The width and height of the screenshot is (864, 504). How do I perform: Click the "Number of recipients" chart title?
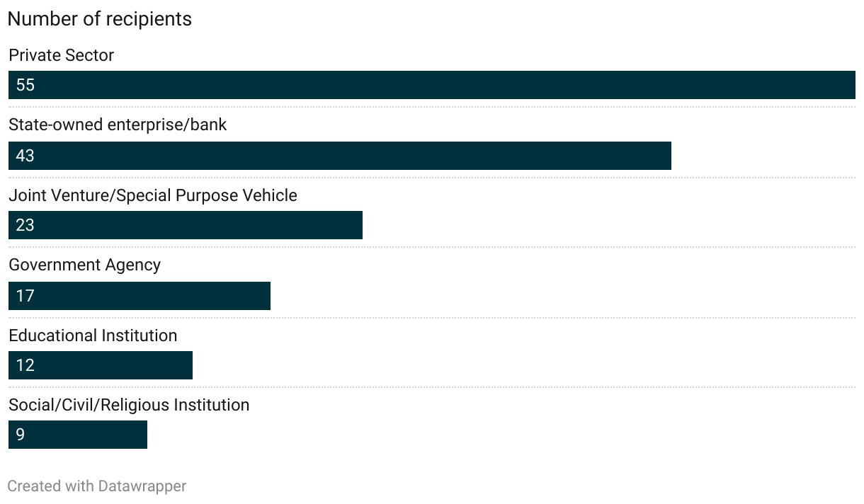99,19
